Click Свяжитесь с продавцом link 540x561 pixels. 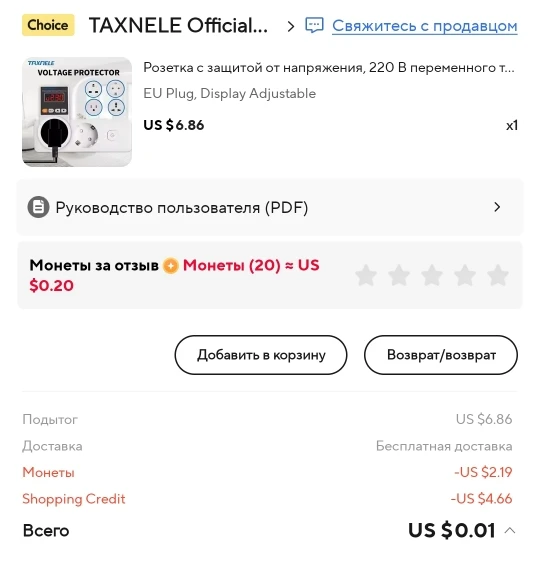[x=425, y=26]
